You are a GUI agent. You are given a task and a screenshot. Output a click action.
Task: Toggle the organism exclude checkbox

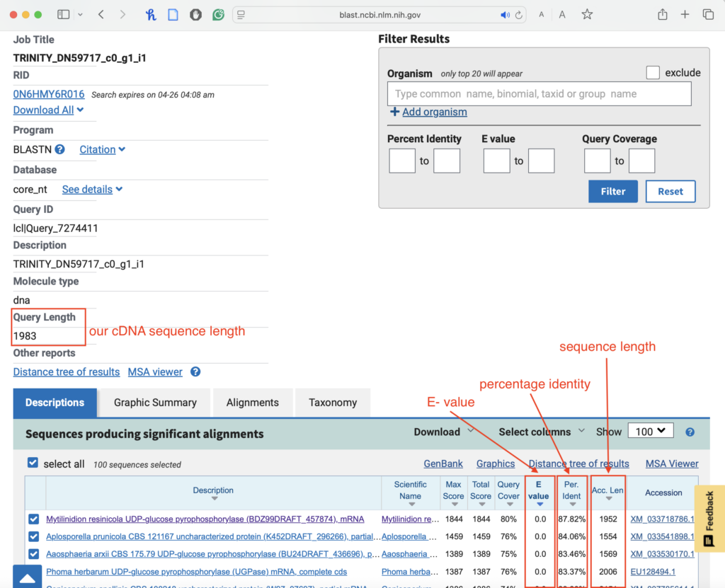click(653, 73)
